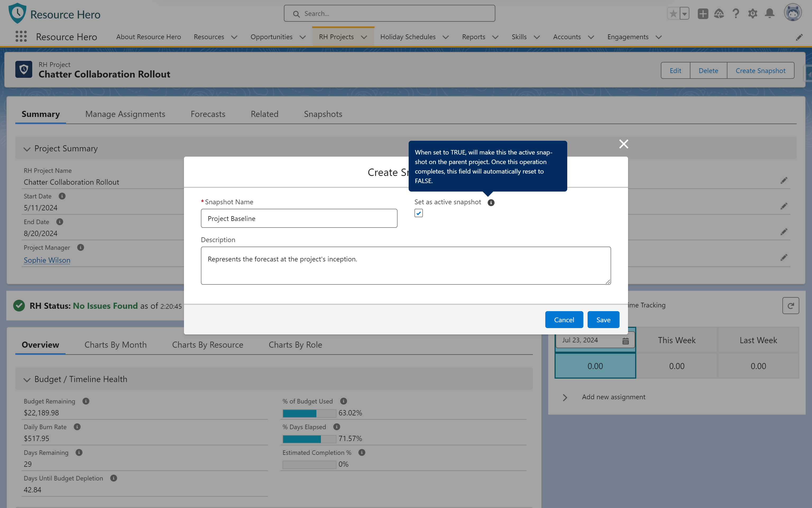
Task: Edit navigation bar with pencil icon
Action: 799,37
